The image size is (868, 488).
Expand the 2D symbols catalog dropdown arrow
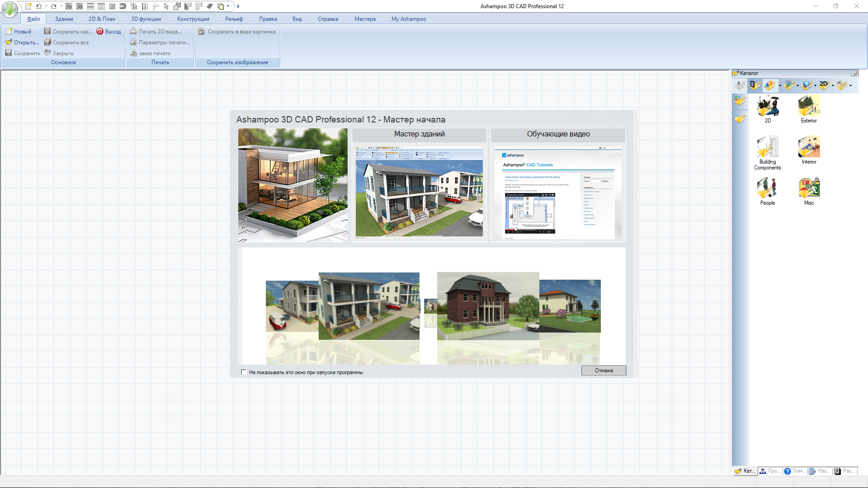[x=833, y=85]
